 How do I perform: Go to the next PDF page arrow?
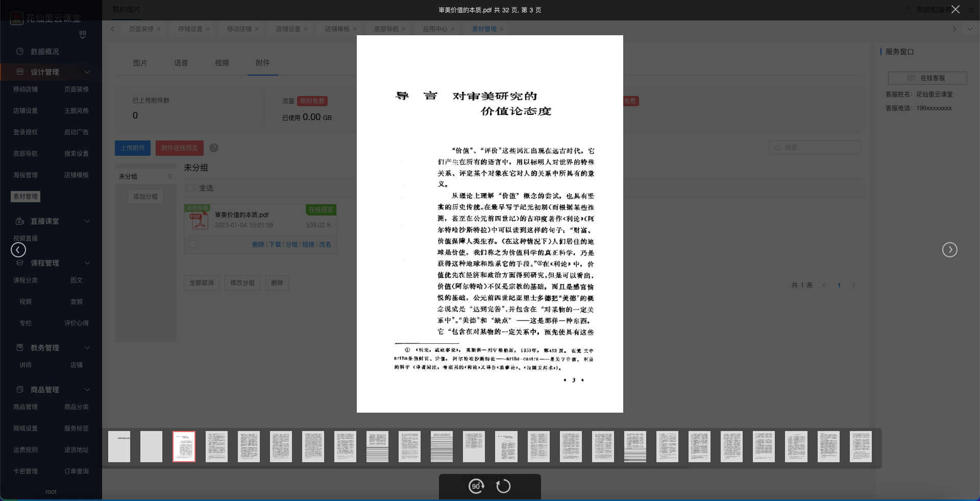[x=949, y=250]
